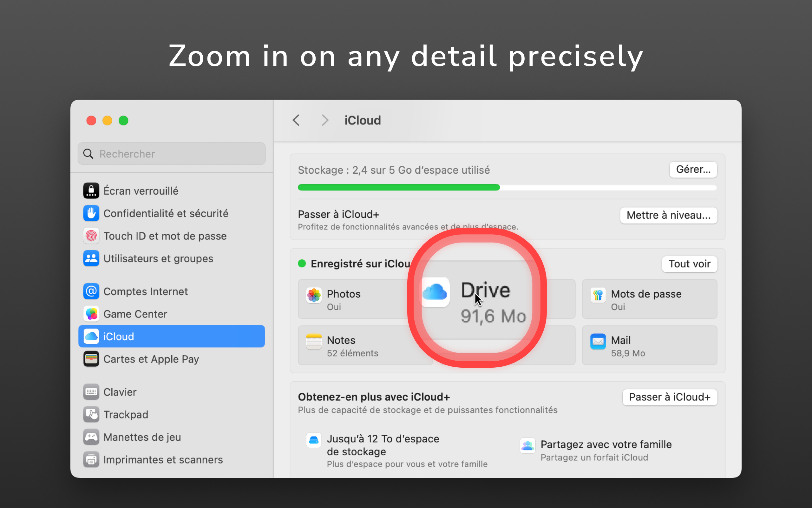Click the search magnifier icon
The height and width of the screenshot is (508, 812).
coord(88,154)
